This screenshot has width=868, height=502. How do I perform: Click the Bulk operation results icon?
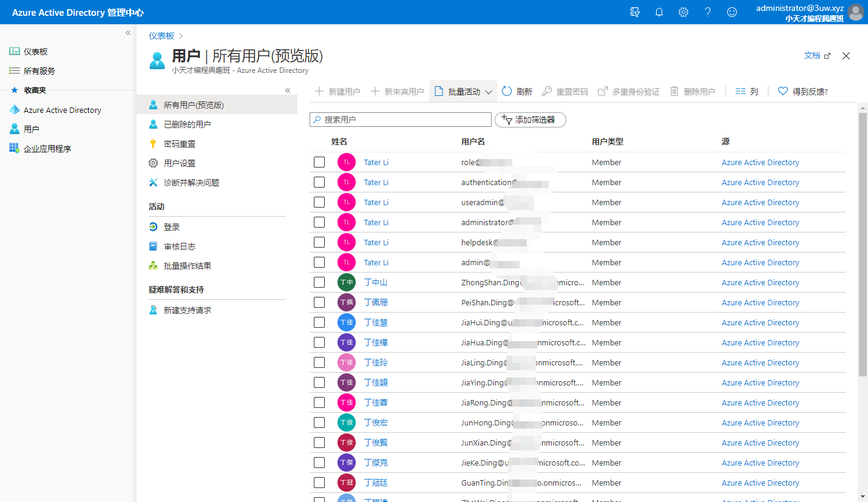153,266
